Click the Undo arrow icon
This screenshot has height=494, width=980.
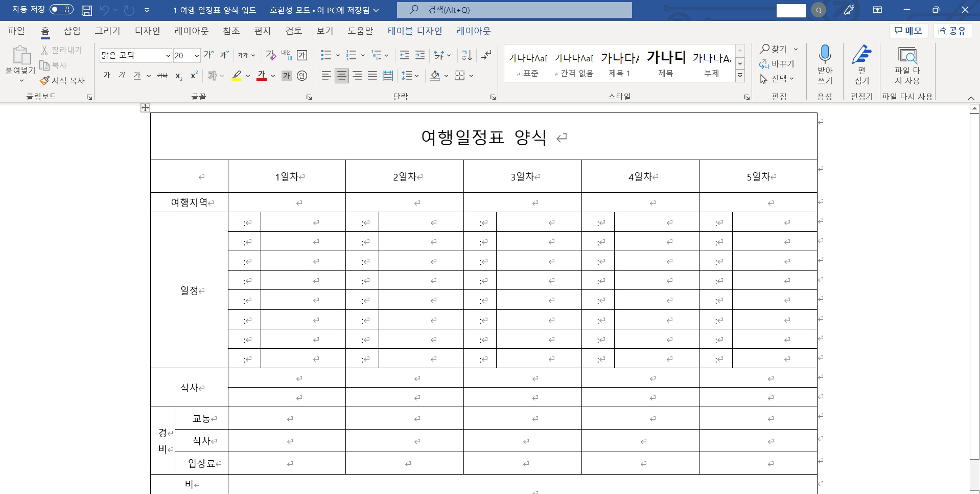pyautogui.click(x=105, y=10)
